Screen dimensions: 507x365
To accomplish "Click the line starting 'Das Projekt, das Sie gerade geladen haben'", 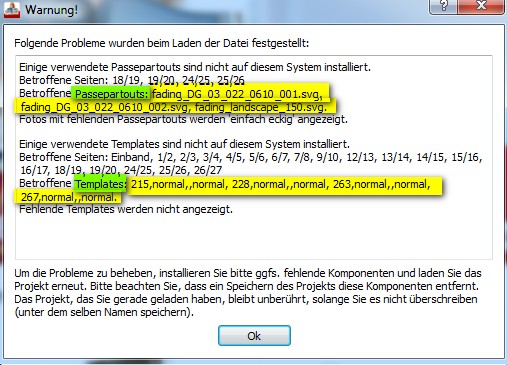I will pyautogui.click(x=246, y=299).
